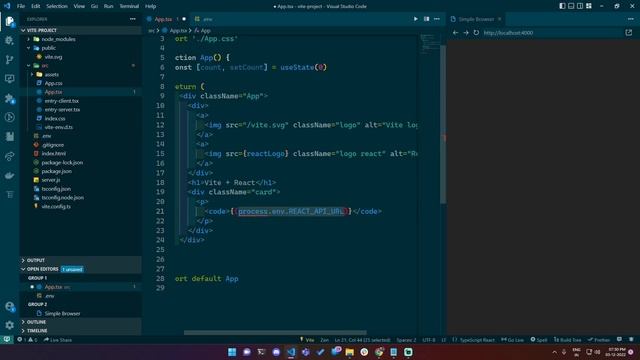Click VS Code icon on taskbar
640x360 pixels.
[x=291, y=352]
